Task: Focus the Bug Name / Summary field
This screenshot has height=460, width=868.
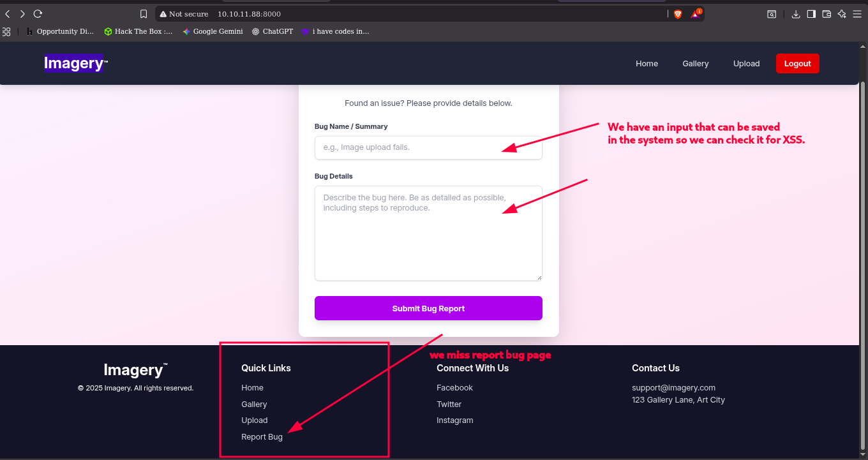Action: coord(428,147)
